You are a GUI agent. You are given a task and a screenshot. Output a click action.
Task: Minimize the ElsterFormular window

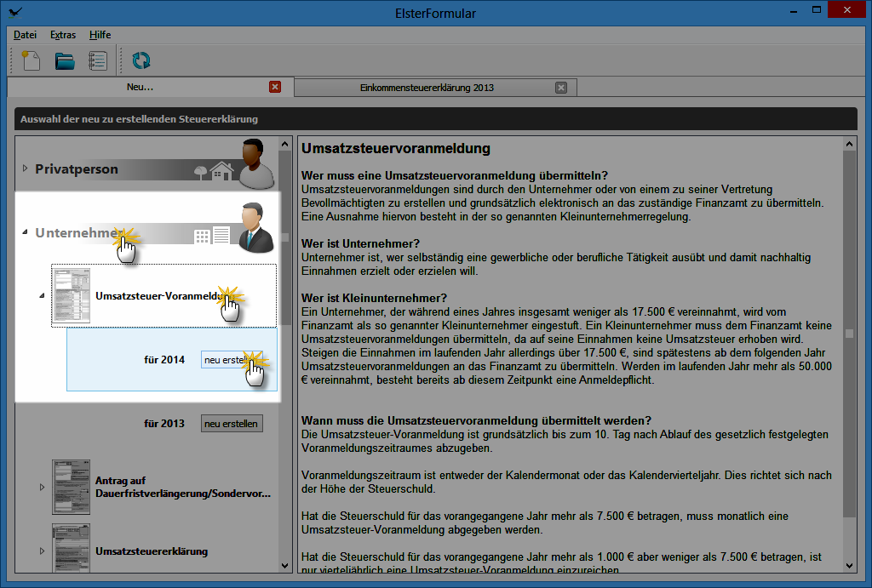[794, 10]
